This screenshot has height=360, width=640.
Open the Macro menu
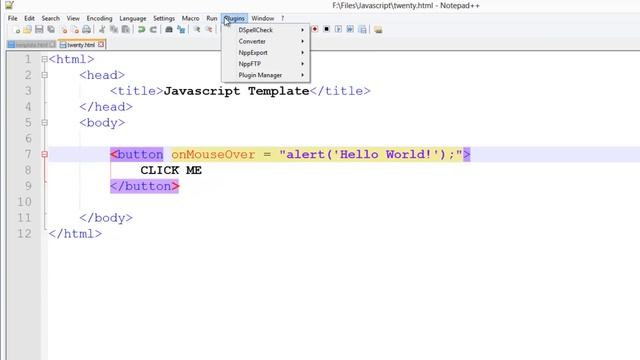coord(190,18)
